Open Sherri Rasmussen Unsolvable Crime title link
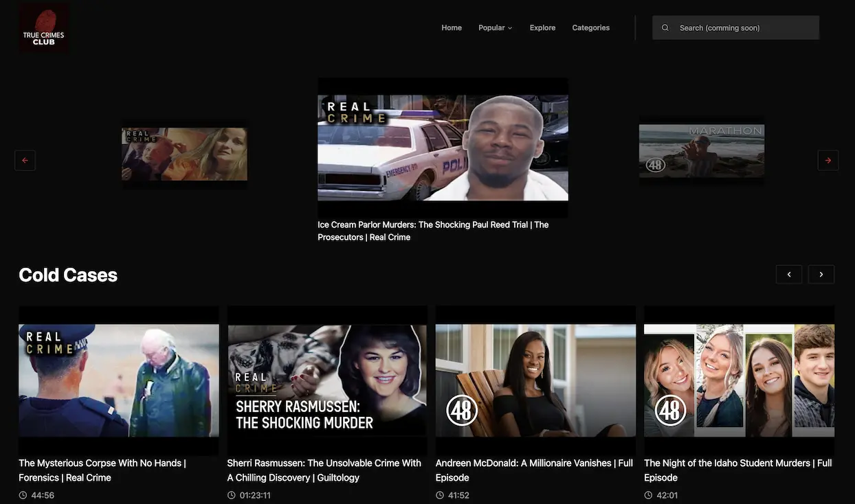The width and height of the screenshot is (855, 504). click(x=324, y=470)
